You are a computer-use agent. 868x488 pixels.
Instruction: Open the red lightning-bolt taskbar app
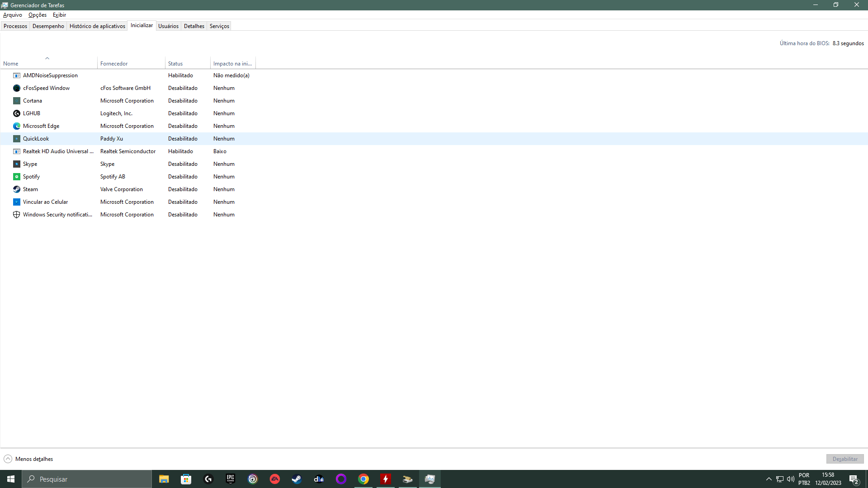pyautogui.click(x=386, y=479)
